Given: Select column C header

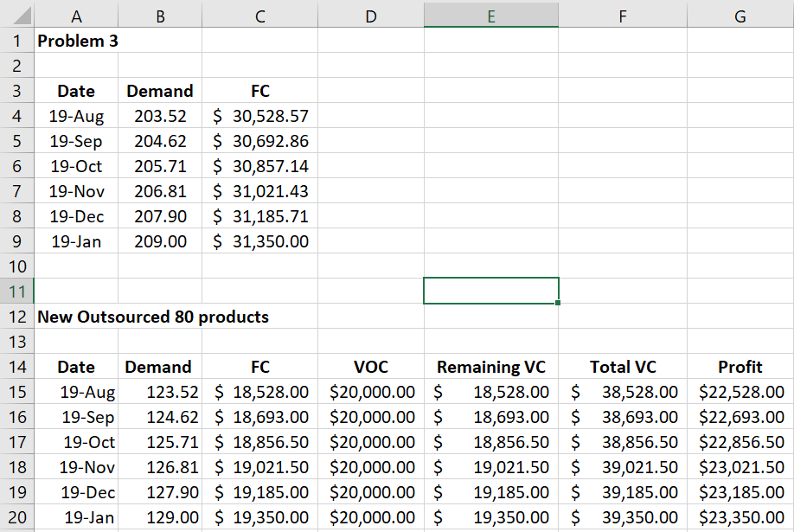Looking at the screenshot, I should pyautogui.click(x=259, y=16).
